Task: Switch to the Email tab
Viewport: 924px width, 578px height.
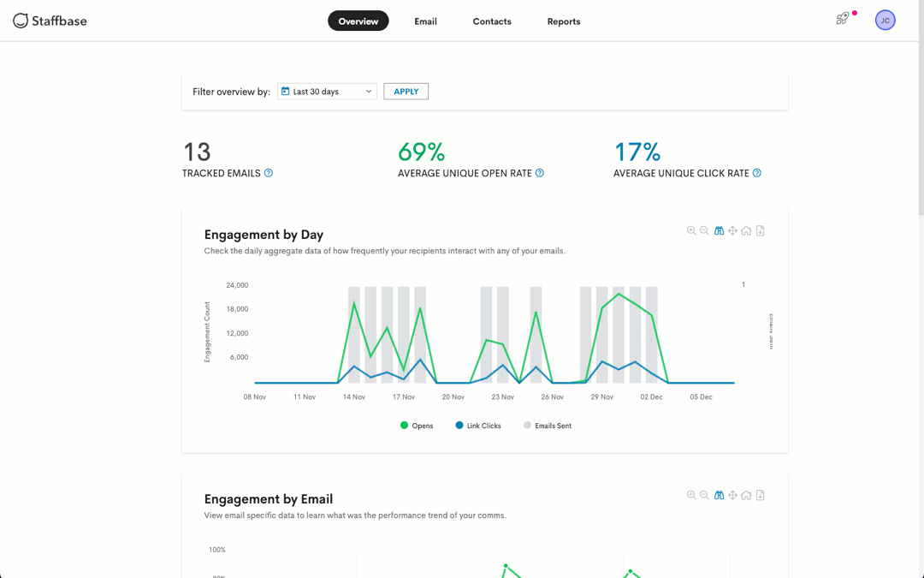Action: click(425, 21)
